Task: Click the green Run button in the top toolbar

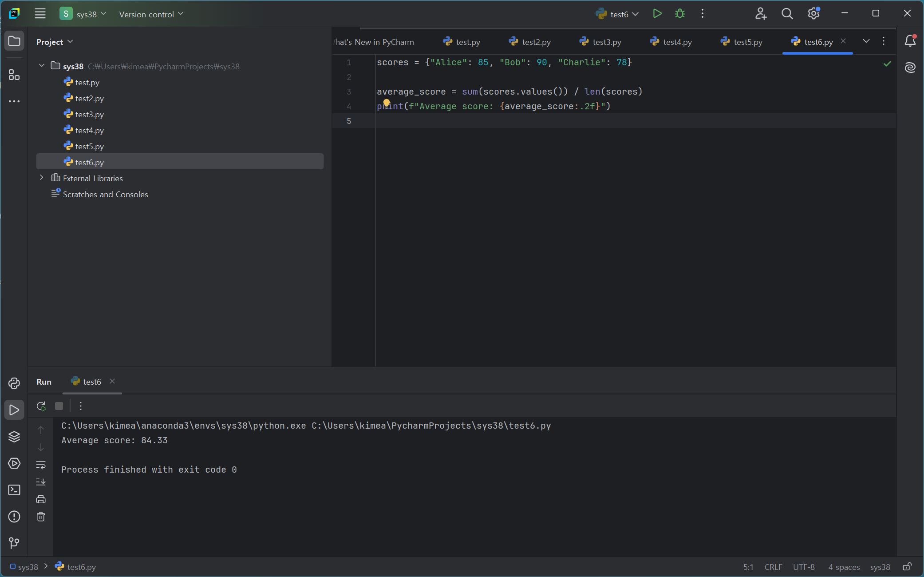Action: click(x=657, y=14)
